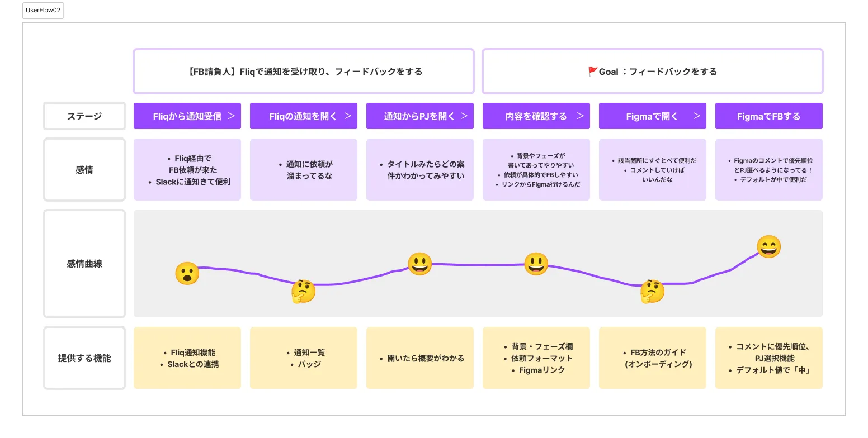Select grinning emoji above FigmaでFBする column

[768, 246]
